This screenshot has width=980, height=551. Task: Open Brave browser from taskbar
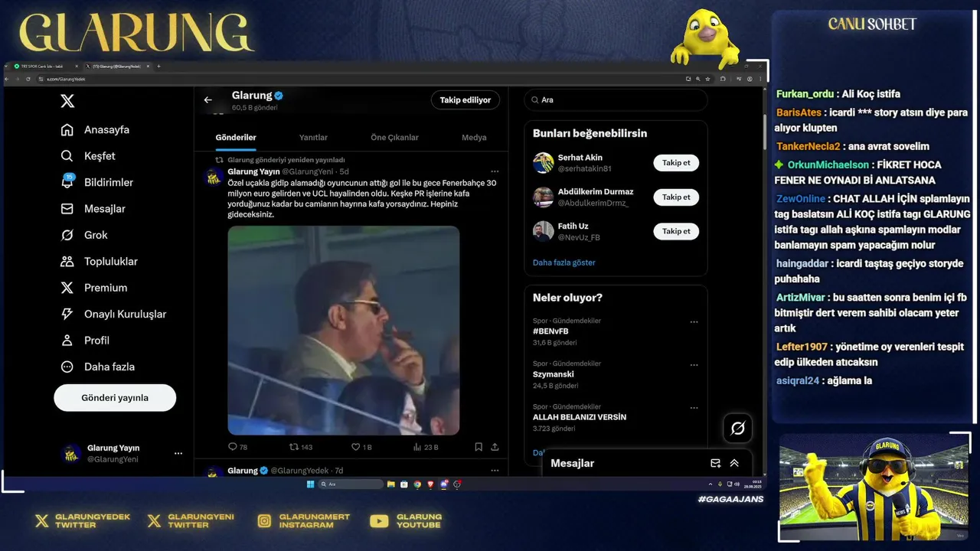[430, 484]
